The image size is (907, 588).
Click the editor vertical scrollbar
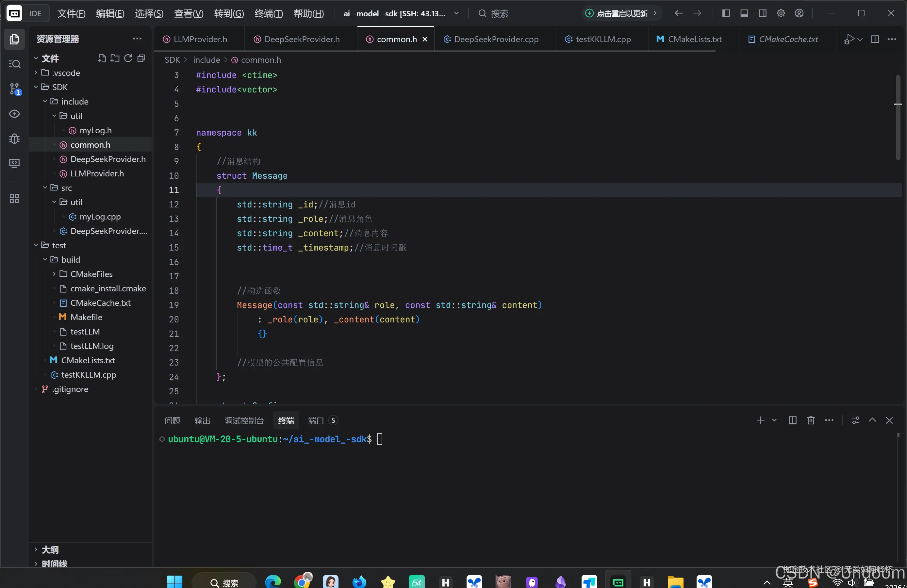pyautogui.click(x=898, y=117)
